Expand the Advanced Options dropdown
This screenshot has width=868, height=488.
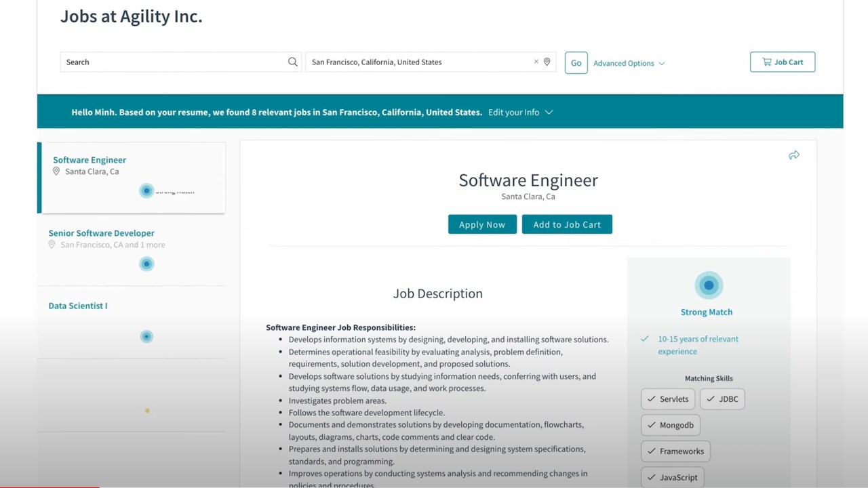click(628, 62)
